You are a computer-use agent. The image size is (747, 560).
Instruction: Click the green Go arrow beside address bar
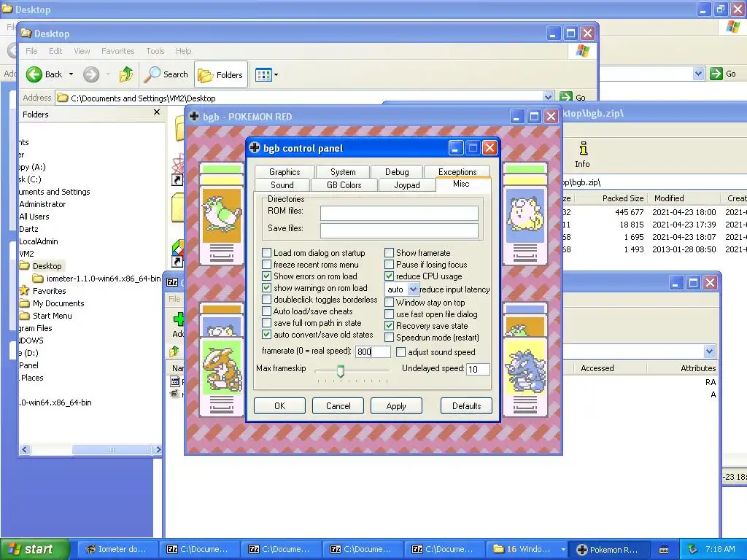click(x=566, y=97)
